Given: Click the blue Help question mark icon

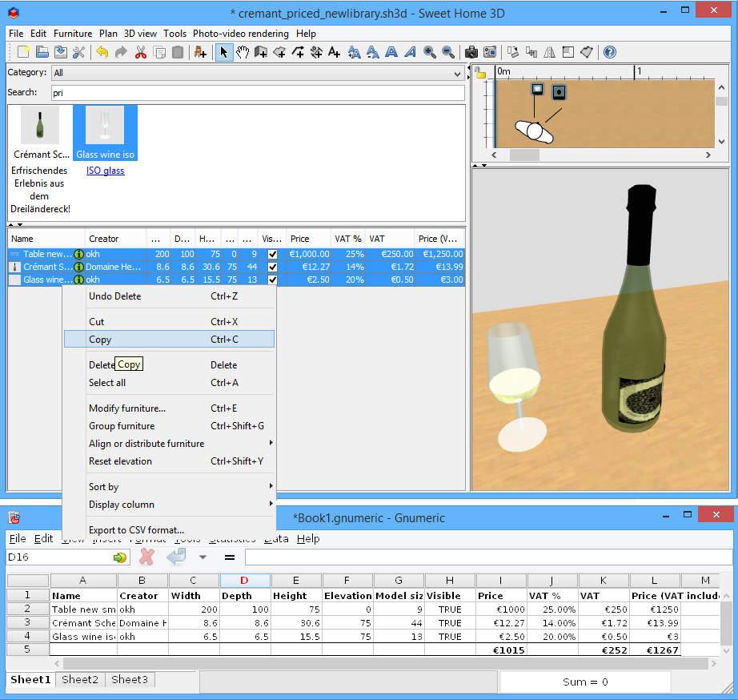Looking at the screenshot, I should click(609, 52).
